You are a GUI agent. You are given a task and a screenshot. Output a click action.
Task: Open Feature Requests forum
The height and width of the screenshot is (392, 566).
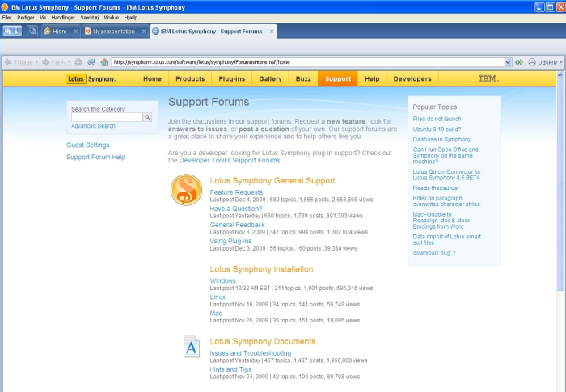pos(236,192)
